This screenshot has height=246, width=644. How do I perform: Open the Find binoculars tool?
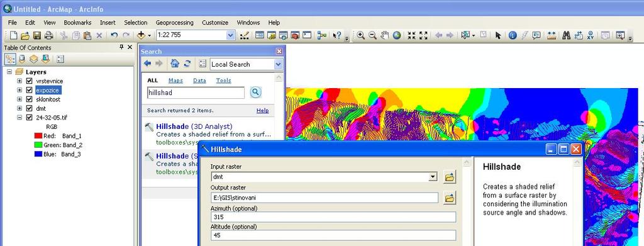(567, 35)
